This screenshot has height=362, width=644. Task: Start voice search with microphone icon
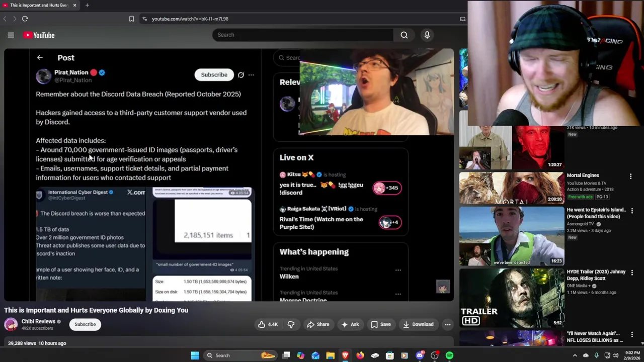click(x=427, y=35)
